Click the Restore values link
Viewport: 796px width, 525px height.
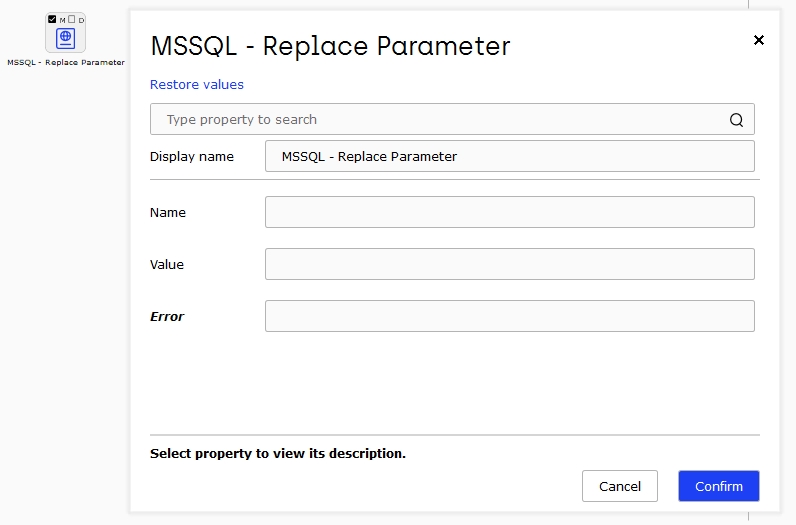196,84
